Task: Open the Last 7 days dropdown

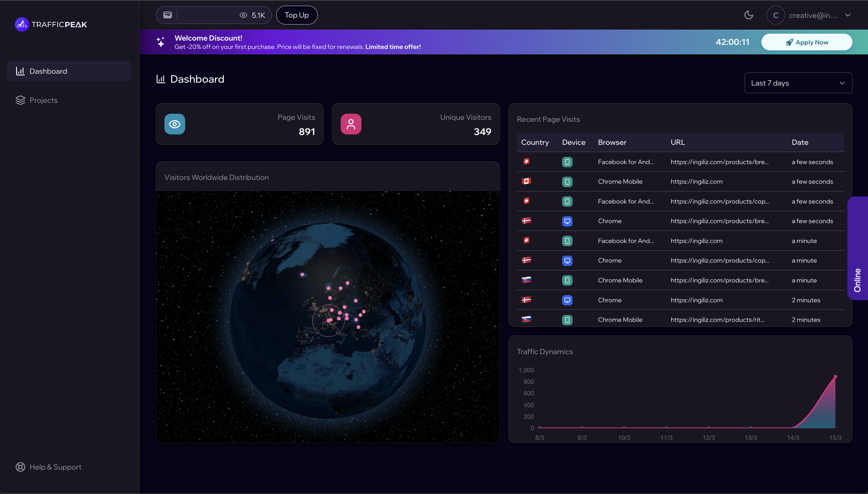Action: click(x=798, y=83)
